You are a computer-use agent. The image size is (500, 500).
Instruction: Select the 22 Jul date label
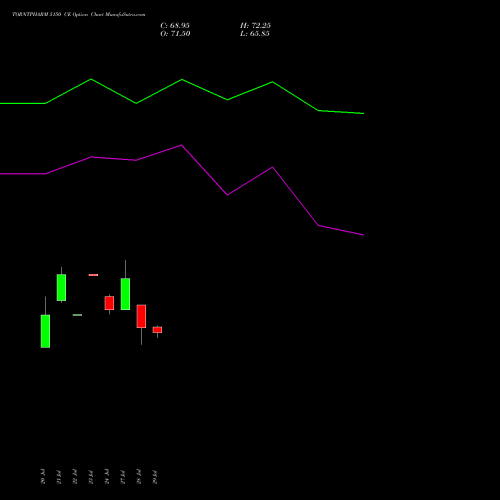pos(75,477)
